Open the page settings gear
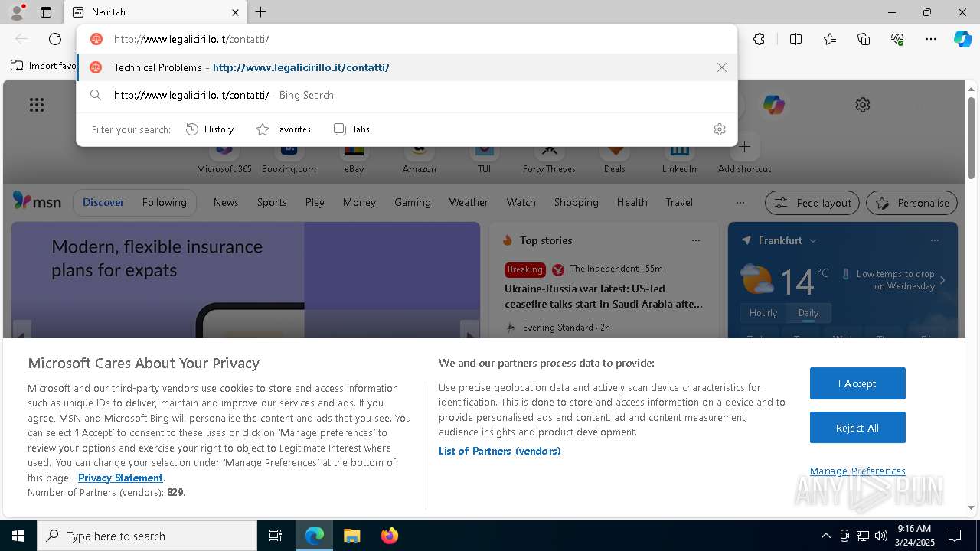Image resolution: width=980 pixels, height=551 pixels. tap(863, 105)
